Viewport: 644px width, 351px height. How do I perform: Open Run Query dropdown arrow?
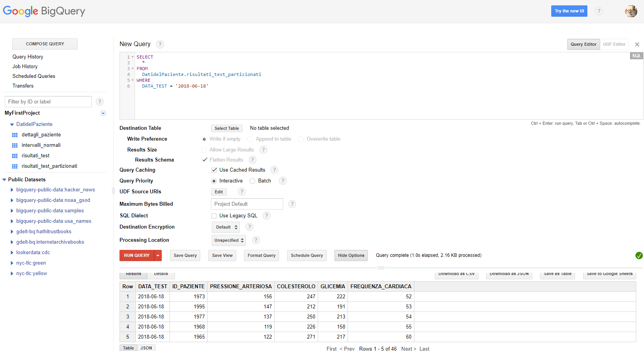coord(158,255)
